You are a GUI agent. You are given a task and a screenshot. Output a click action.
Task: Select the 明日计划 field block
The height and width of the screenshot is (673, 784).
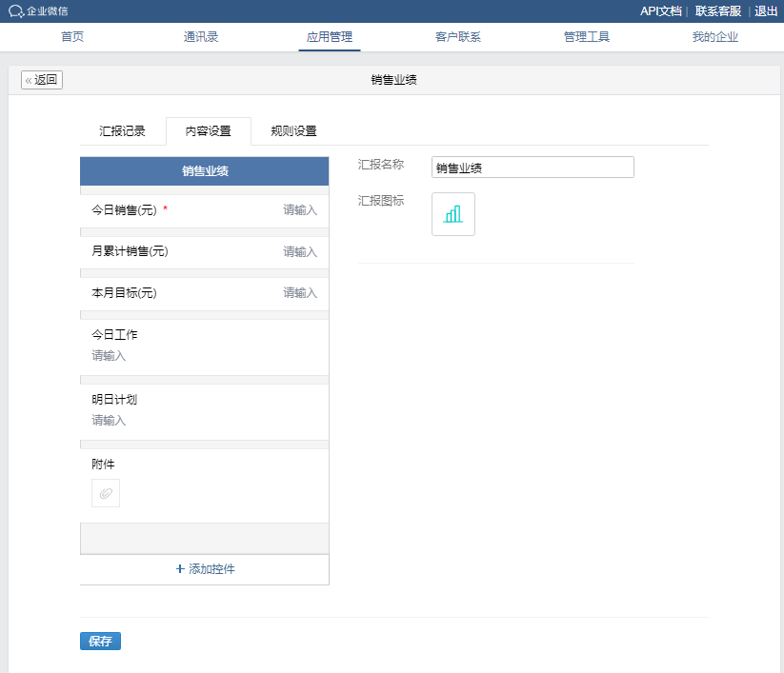tap(205, 411)
